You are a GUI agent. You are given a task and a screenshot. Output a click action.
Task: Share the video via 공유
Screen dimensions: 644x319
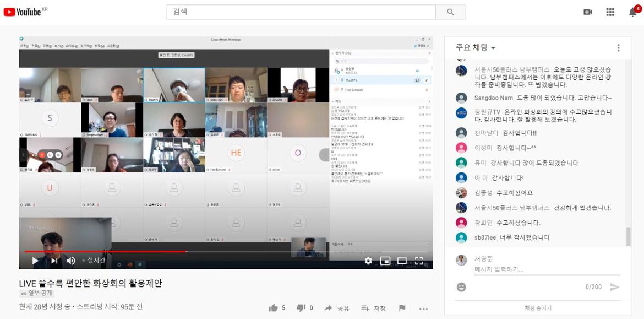click(x=337, y=308)
